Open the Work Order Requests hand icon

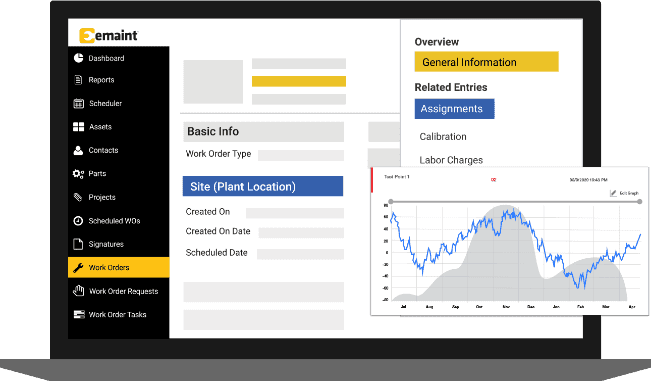tap(78, 291)
